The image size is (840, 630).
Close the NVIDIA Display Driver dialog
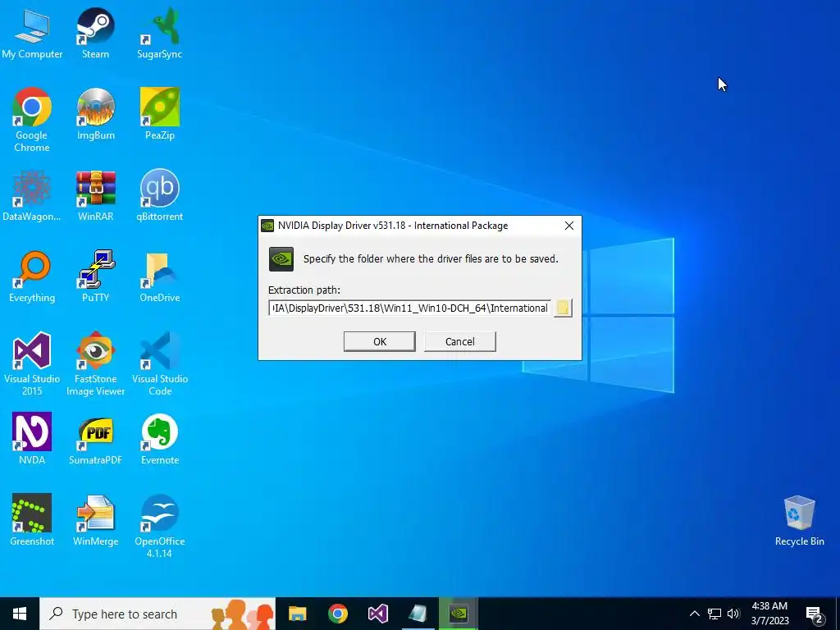(x=569, y=226)
